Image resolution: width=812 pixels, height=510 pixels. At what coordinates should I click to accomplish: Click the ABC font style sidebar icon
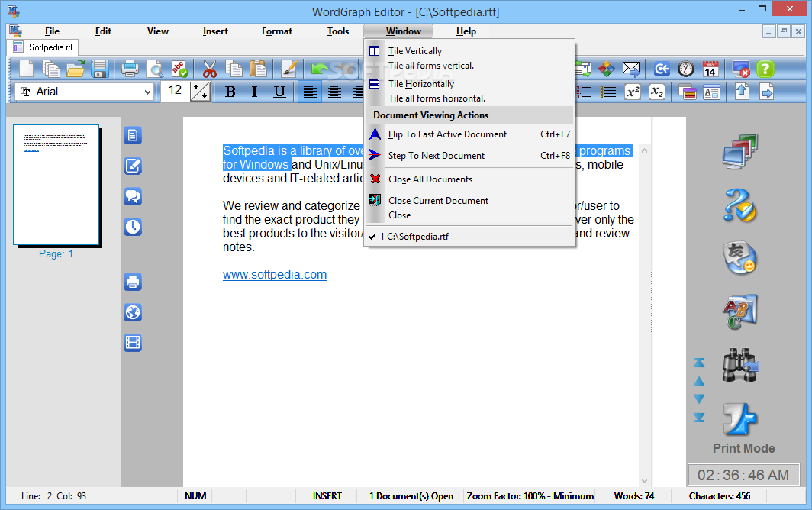click(740, 311)
